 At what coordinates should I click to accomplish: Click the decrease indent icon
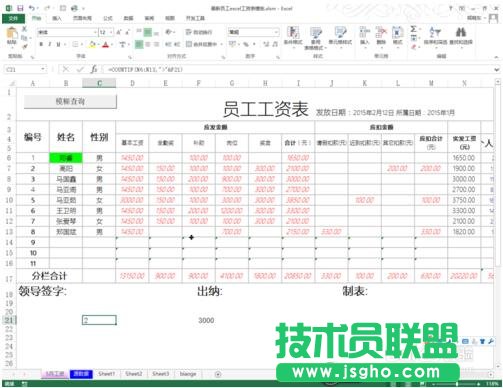tap(168, 44)
